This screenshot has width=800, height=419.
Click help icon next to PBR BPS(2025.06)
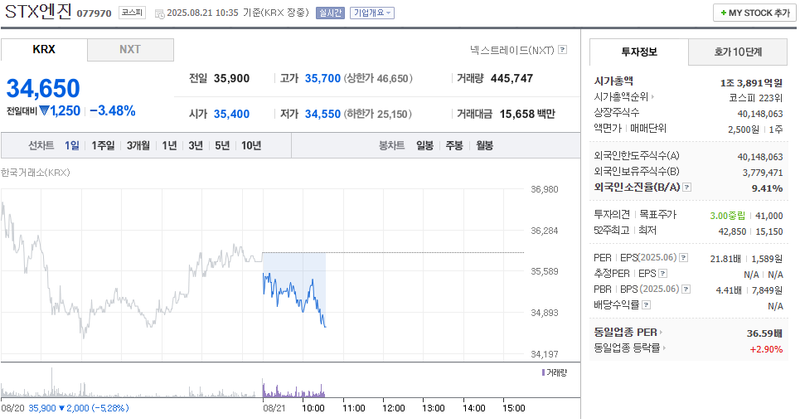(686, 289)
